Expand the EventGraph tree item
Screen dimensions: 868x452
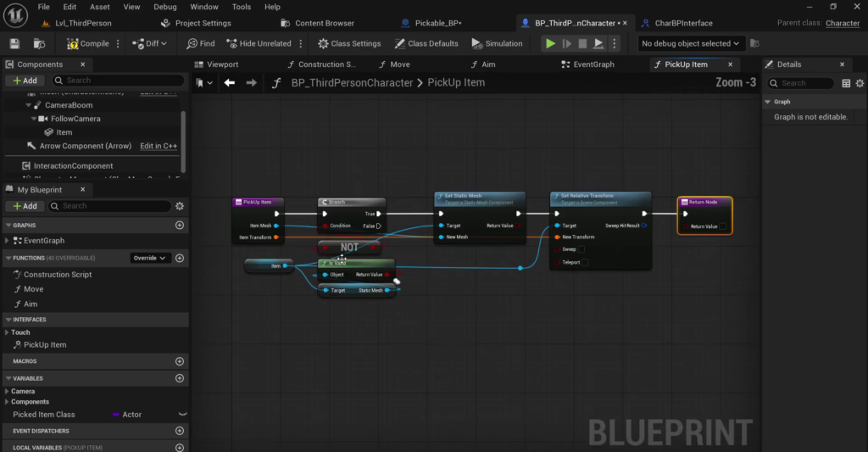7,240
